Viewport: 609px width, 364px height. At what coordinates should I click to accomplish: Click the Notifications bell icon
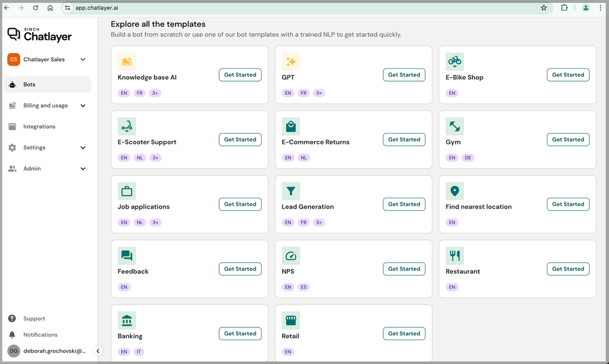[12, 335]
